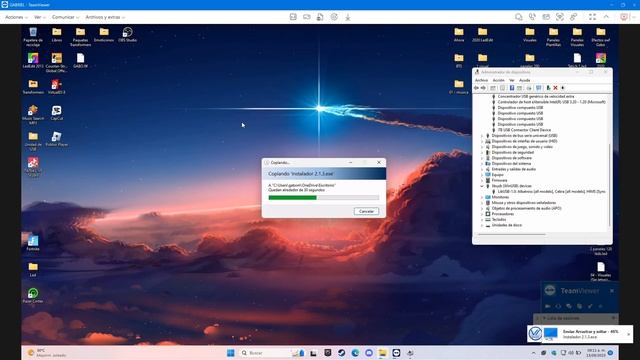Open the Acciones menu in TeamViewer

click(x=16, y=17)
